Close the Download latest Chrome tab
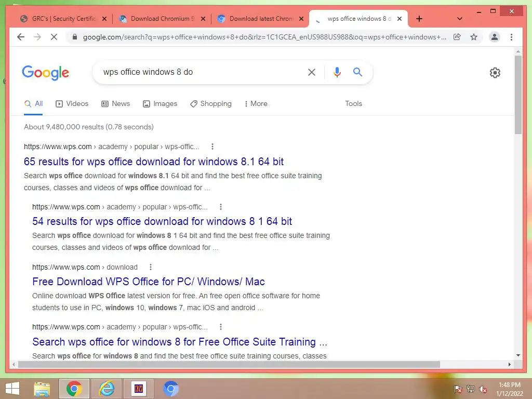Screen dimensions: 532x399 (x=301, y=19)
